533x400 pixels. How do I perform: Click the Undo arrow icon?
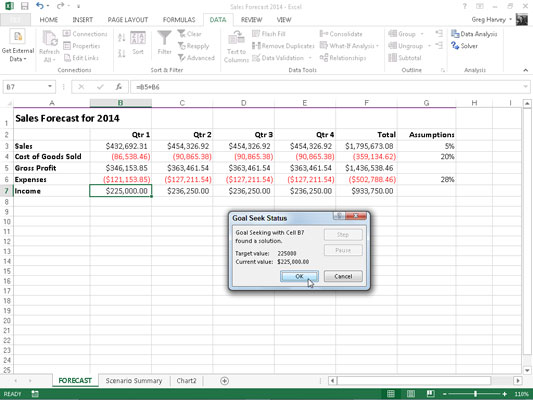coord(40,6)
